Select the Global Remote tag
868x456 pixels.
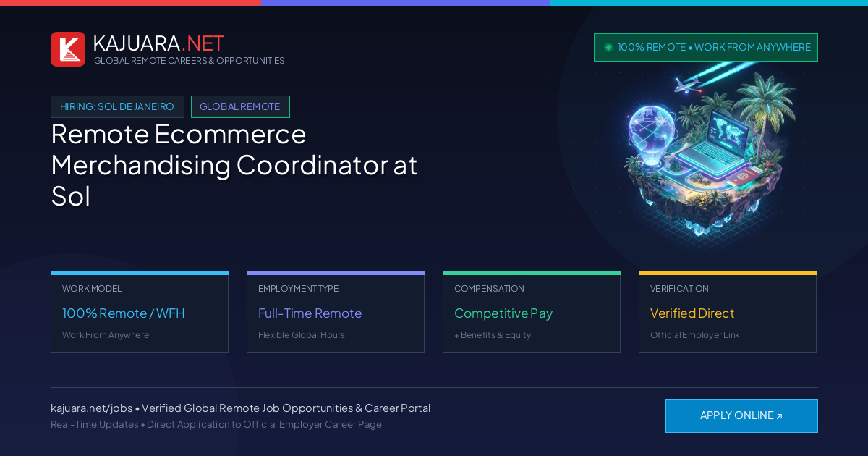coord(240,106)
